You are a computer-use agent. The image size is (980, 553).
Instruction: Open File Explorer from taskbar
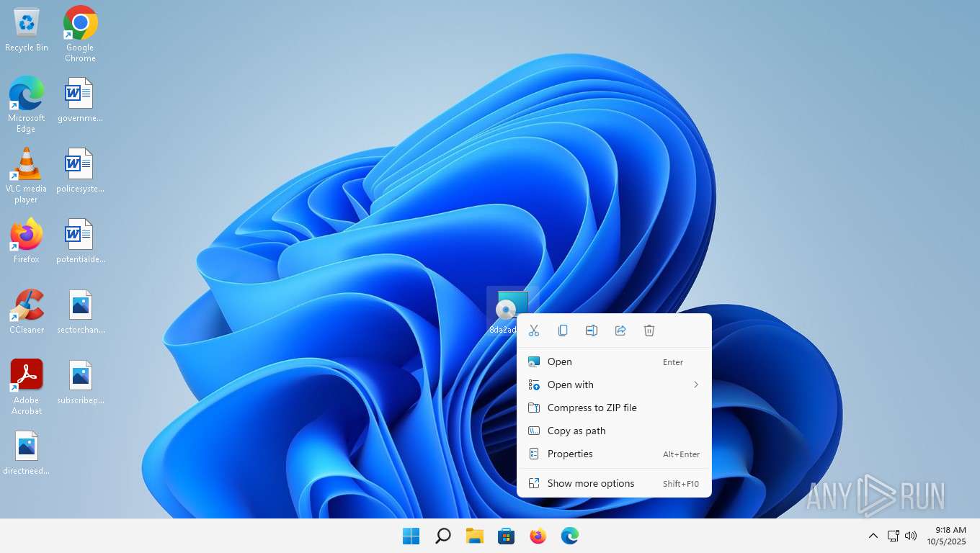(x=475, y=536)
